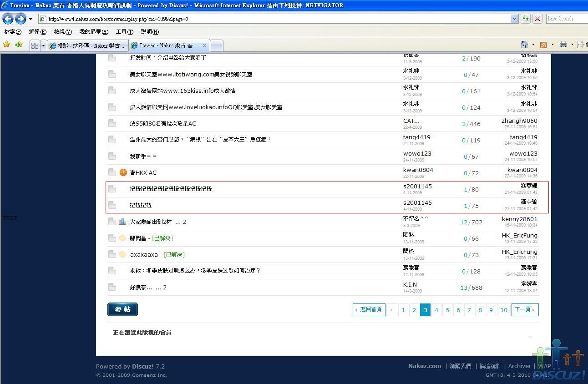Image resolution: width=588 pixels, height=384 pixels.
Task: Click folder icon beside 我新手= =
Action: (112, 156)
